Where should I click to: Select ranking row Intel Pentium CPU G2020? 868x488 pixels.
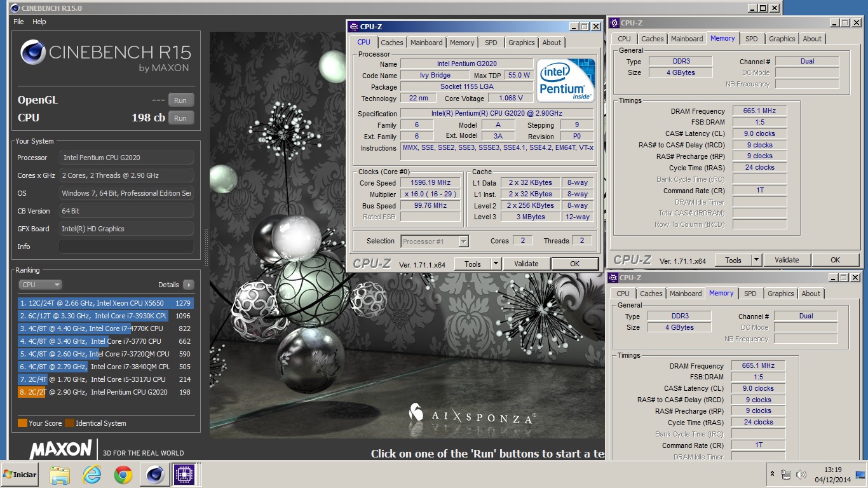[105, 392]
